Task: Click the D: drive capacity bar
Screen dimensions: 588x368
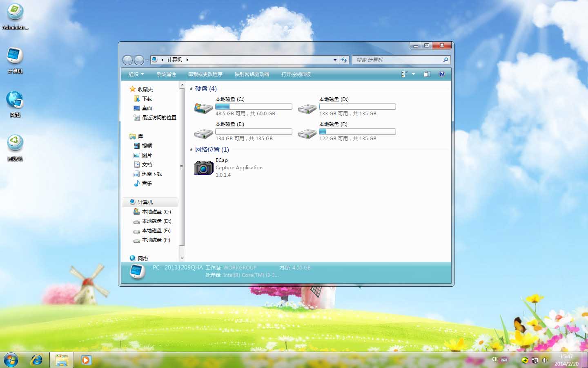Action: (x=357, y=106)
